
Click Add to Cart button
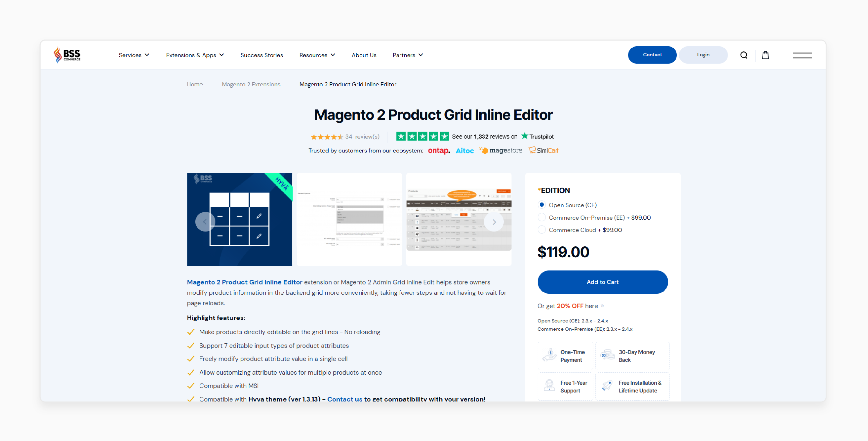602,282
